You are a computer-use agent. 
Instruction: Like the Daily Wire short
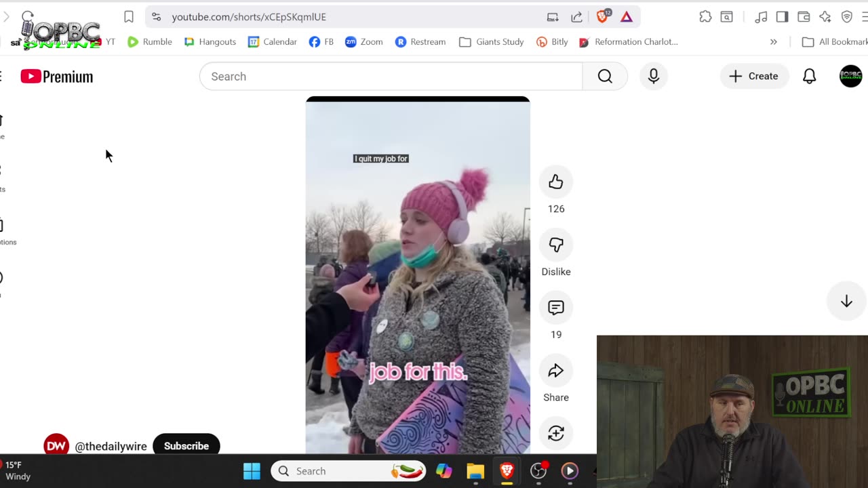click(x=556, y=182)
